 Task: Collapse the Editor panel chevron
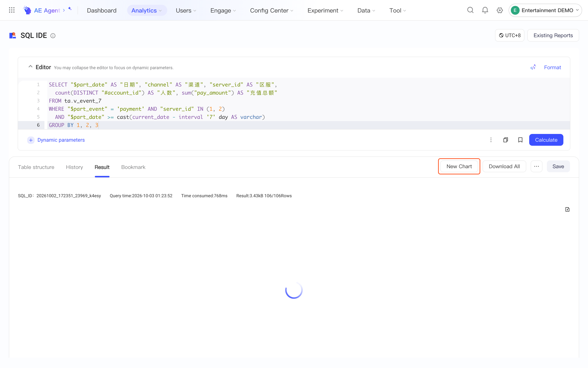click(x=30, y=66)
